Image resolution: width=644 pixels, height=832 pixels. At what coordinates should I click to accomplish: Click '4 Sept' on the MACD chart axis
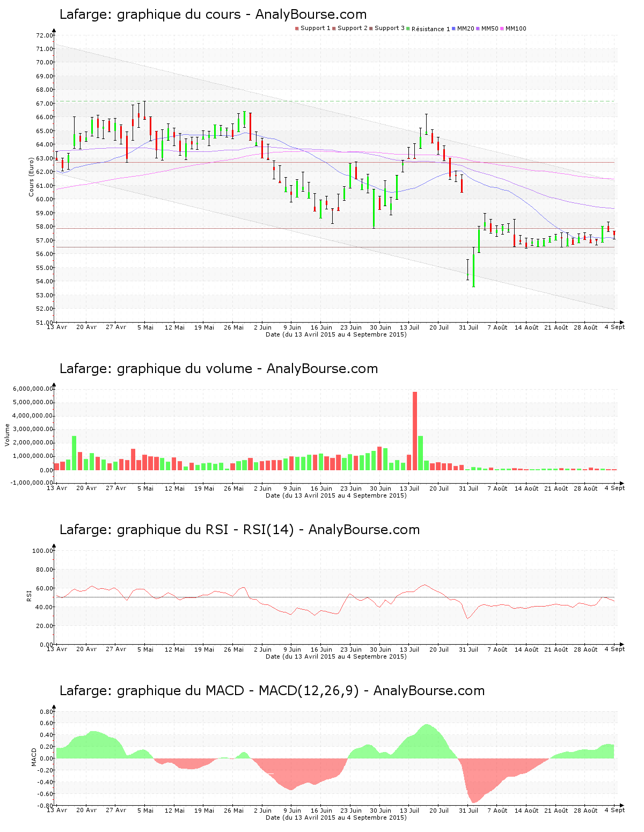614,810
